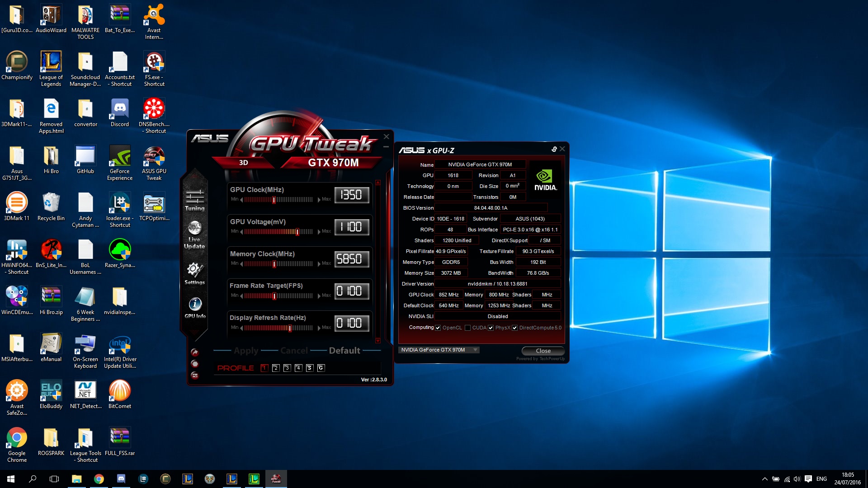The height and width of the screenshot is (488, 868).
Task: Click the GPU Voltage value field 1100
Action: click(352, 227)
